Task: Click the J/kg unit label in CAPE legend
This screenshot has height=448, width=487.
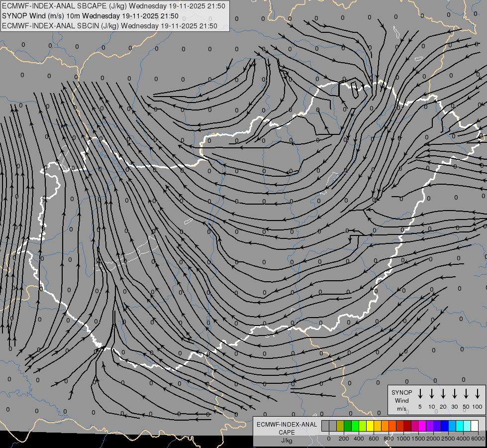Action: point(287,441)
